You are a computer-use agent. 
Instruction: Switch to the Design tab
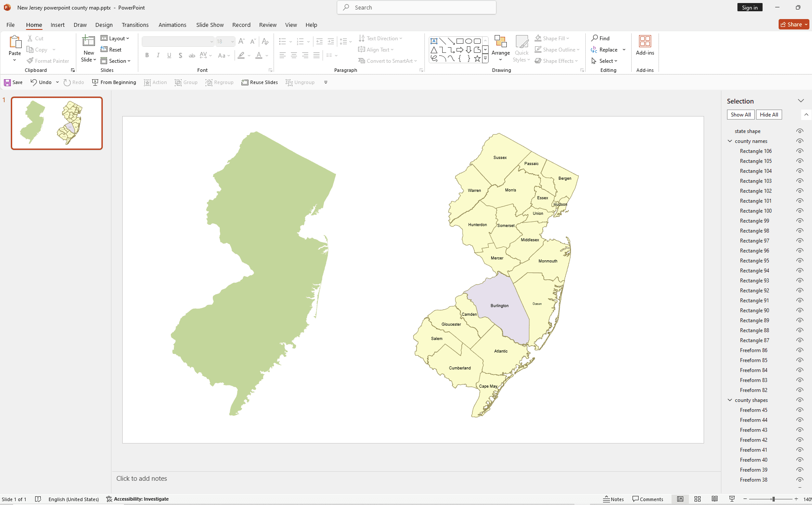pos(104,25)
